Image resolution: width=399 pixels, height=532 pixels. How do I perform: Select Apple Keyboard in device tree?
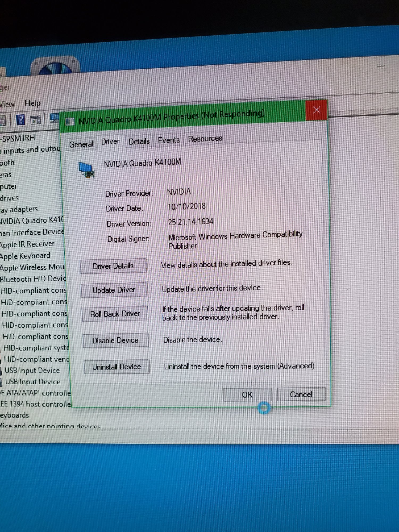(x=25, y=256)
